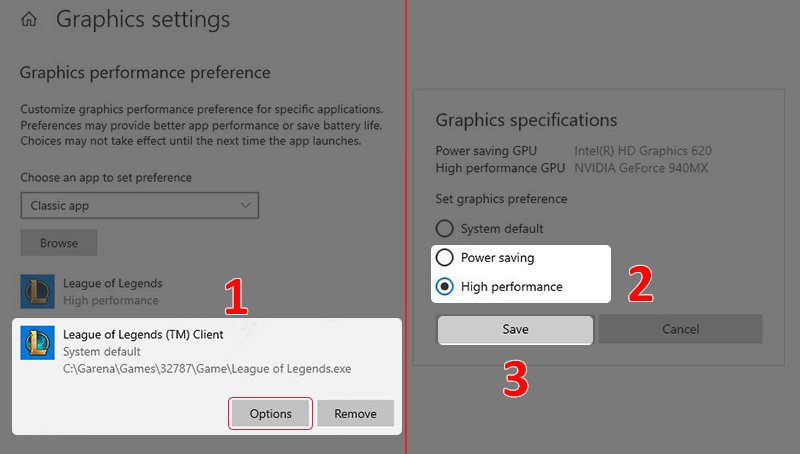800x454 pixels.
Task: Click the League of Legends (TM) Client icon
Action: [39, 342]
